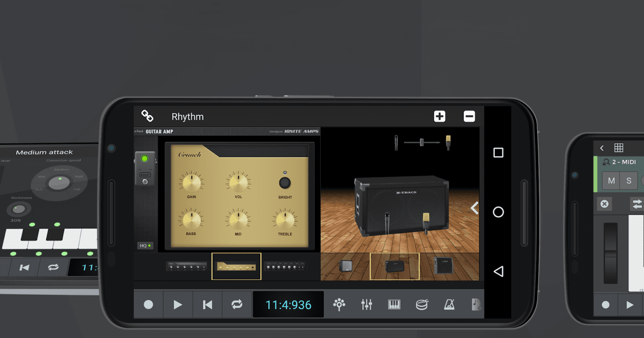This screenshot has width=644, height=338.
Task: Click the chain link icon beside Rhythm
Action: (x=147, y=116)
